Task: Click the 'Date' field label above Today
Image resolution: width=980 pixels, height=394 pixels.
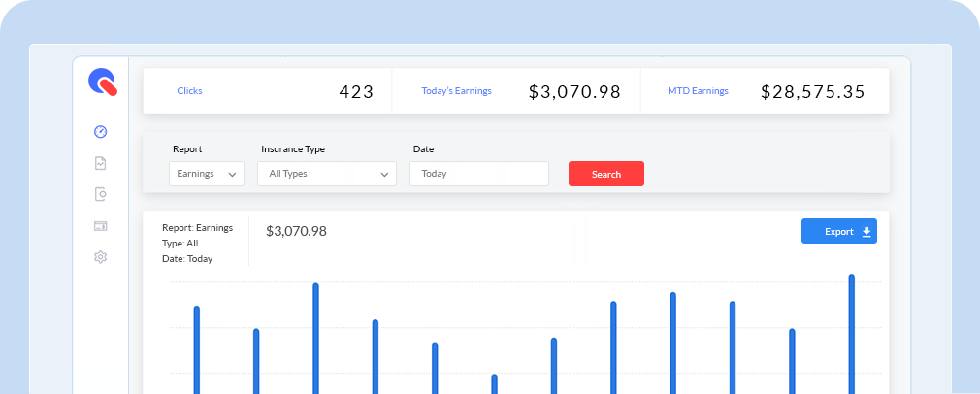Action: point(423,149)
